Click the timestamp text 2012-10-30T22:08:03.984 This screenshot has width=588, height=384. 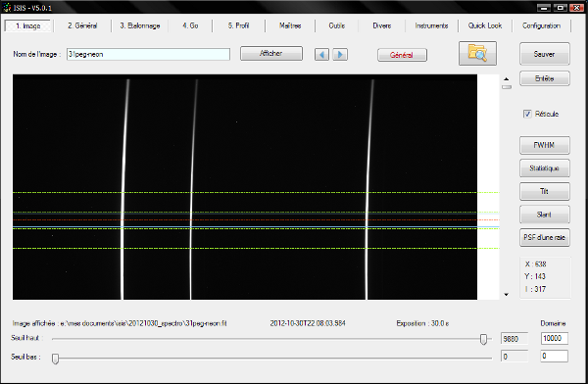[308, 323]
